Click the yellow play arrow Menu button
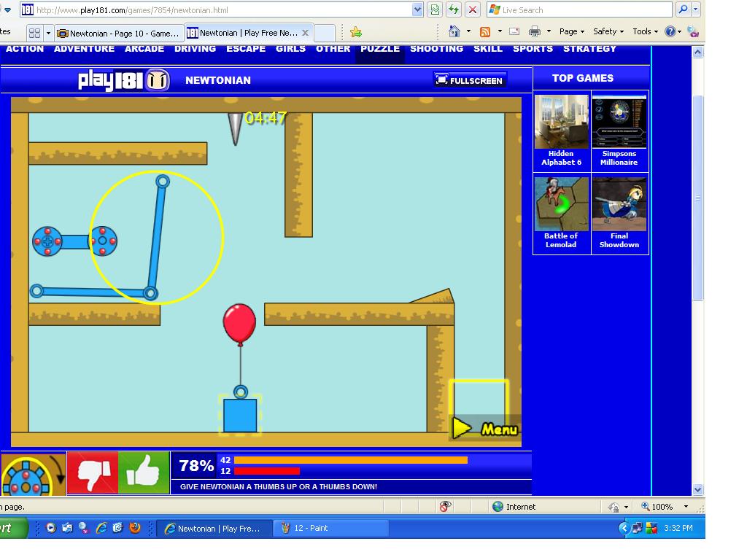Viewport: 747px width, 560px height. click(484, 429)
